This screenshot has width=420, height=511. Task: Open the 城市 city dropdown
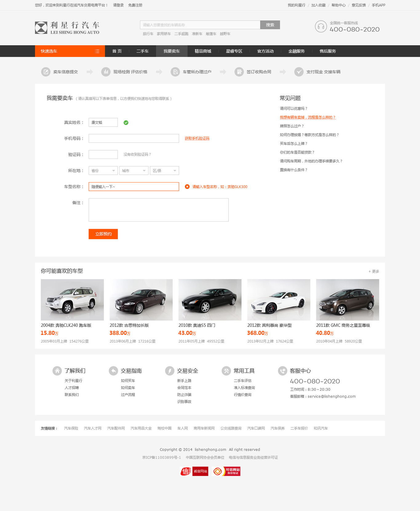pos(134,171)
